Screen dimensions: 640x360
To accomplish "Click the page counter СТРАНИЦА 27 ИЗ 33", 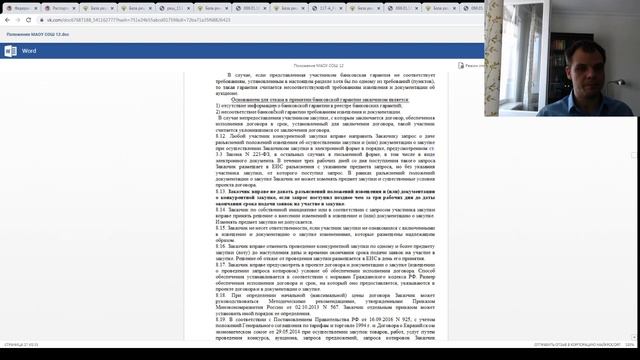I will (21, 345).
